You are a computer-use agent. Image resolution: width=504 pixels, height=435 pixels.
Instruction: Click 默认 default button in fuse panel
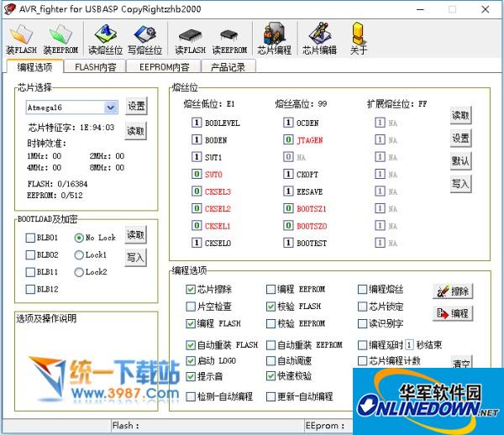pyautogui.click(x=460, y=160)
